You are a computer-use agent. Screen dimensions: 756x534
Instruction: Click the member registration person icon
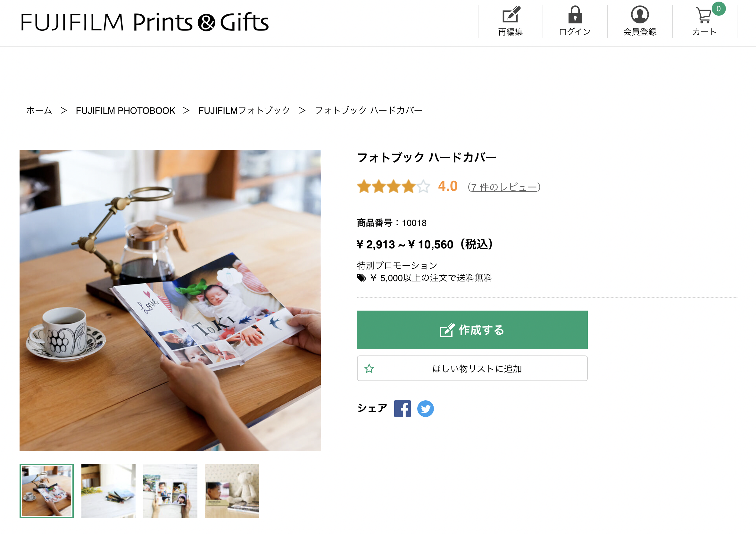tap(639, 15)
